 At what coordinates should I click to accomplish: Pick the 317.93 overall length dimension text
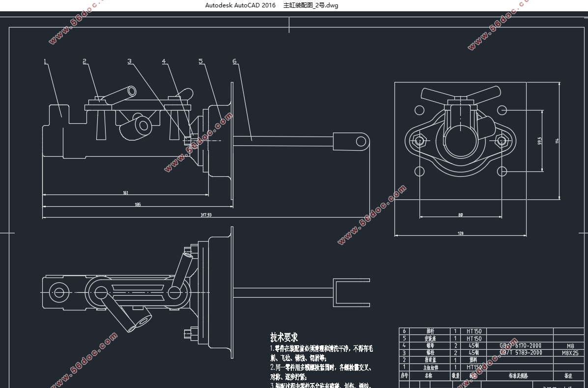(x=206, y=215)
